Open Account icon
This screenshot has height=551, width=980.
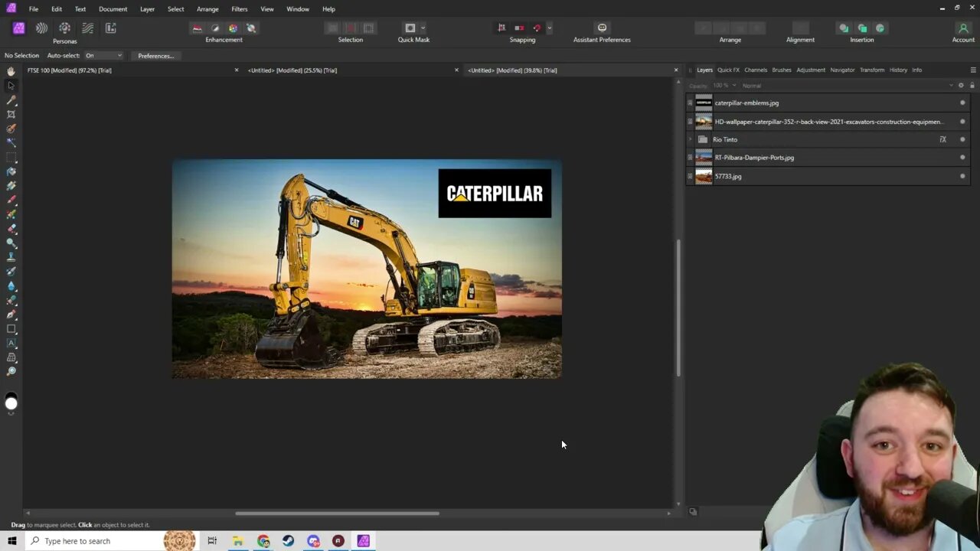coord(963,28)
